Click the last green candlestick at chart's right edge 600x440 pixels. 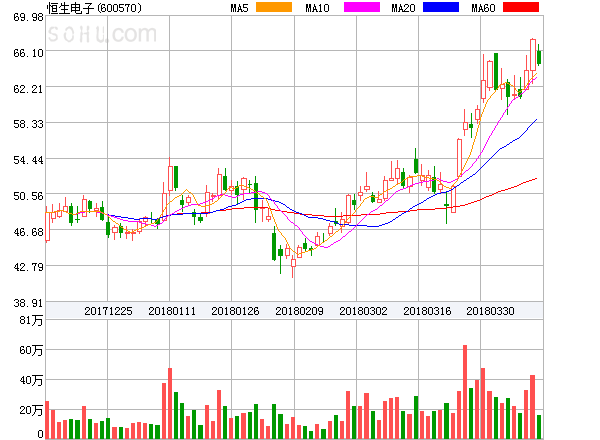(539, 56)
